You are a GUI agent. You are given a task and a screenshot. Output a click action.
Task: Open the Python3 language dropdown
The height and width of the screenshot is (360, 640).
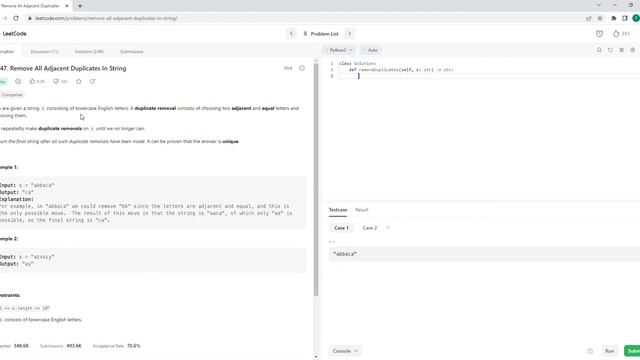tap(339, 50)
